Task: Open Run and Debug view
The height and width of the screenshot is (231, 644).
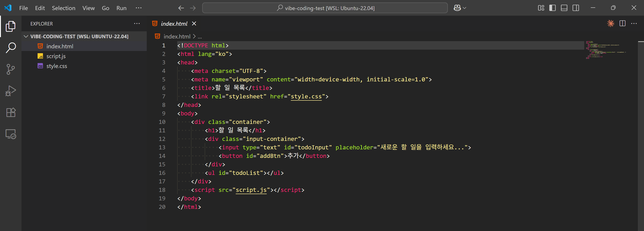Action: coord(11,91)
